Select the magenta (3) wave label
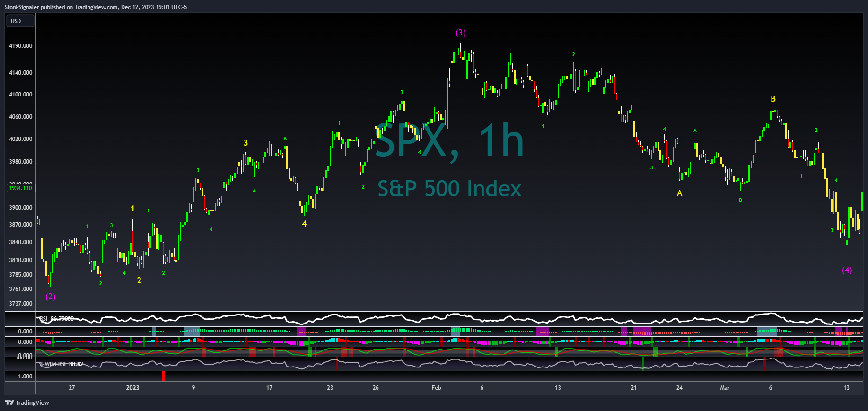Viewport: 868px width, 411px height. (460, 33)
